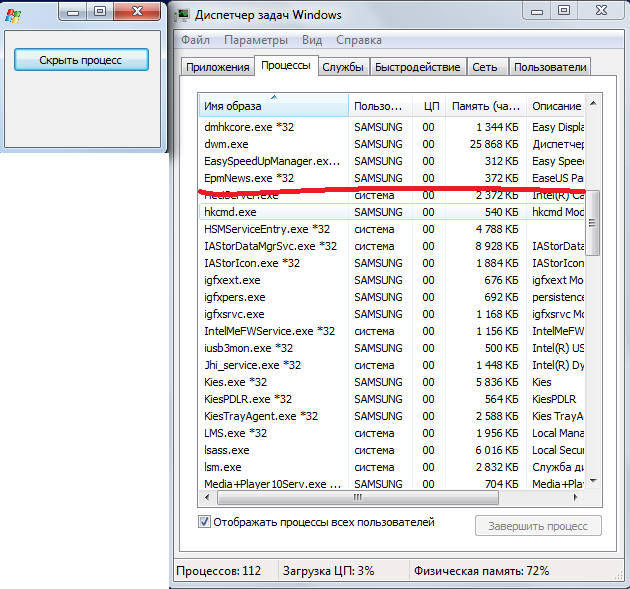
Task: Switch to the "Процессы" tab
Action: (x=286, y=65)
